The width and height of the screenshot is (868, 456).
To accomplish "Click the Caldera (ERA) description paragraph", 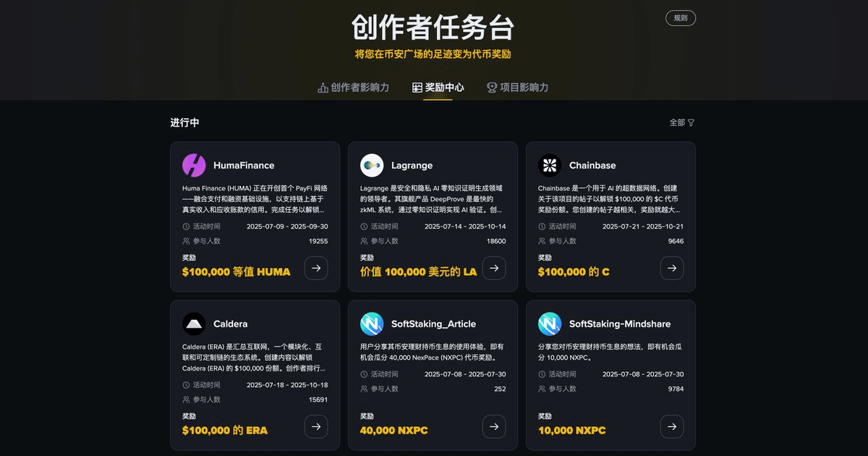I will tap(255, 358).
